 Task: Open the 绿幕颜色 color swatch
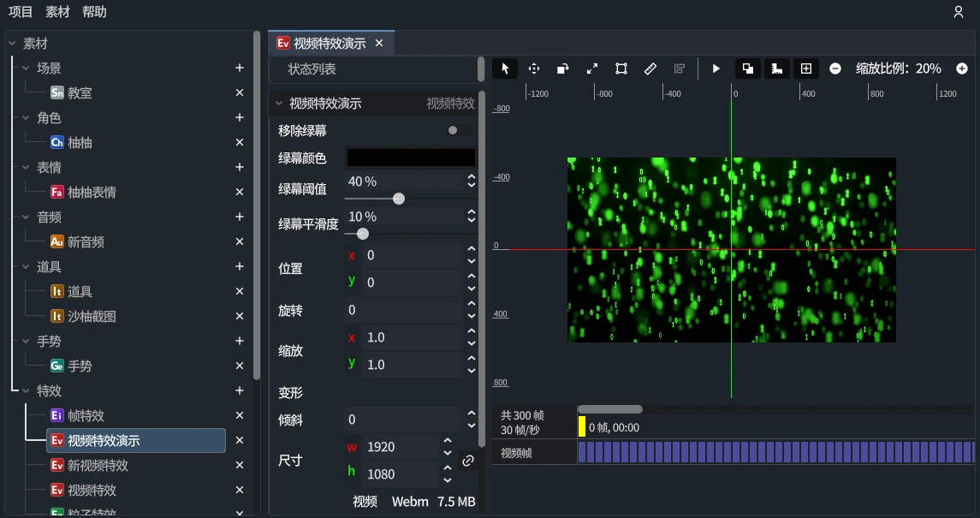click(410, 157)
